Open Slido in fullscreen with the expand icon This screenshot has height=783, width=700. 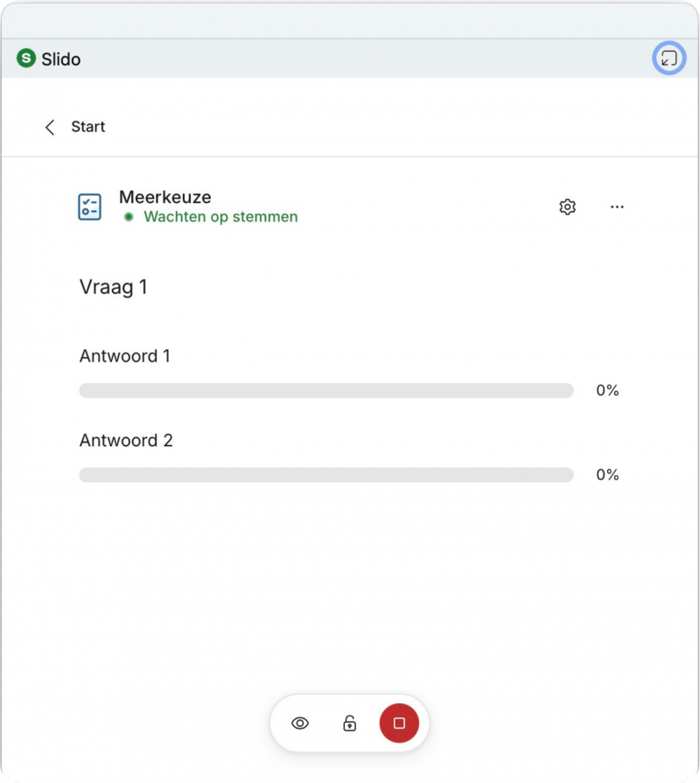coord(668,59)
